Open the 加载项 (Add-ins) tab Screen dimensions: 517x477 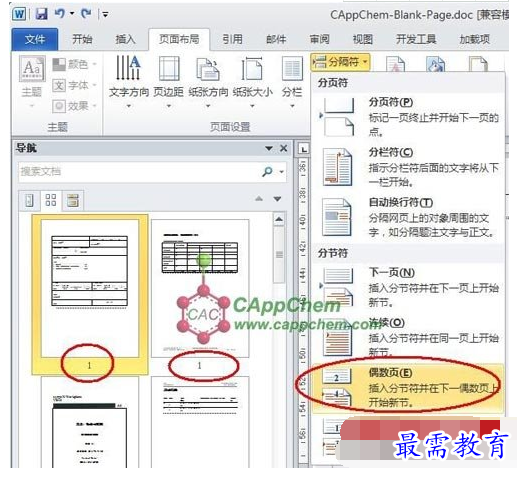(475, 39)
